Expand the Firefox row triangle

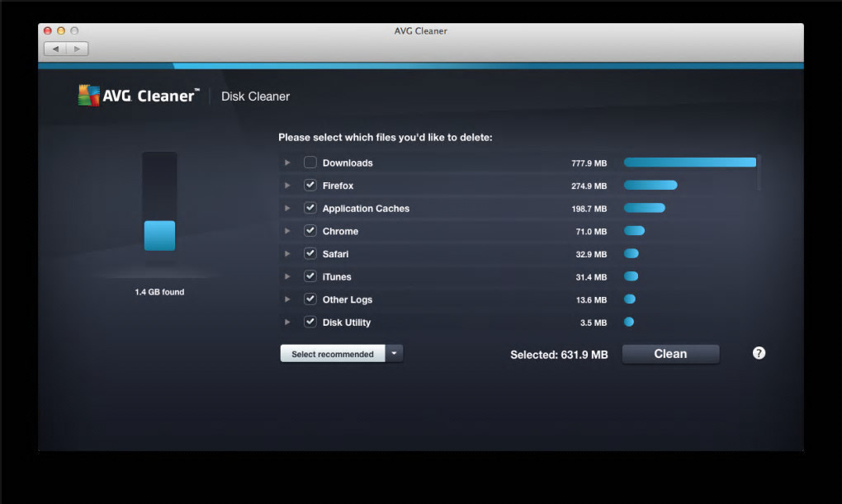[287, 185]
